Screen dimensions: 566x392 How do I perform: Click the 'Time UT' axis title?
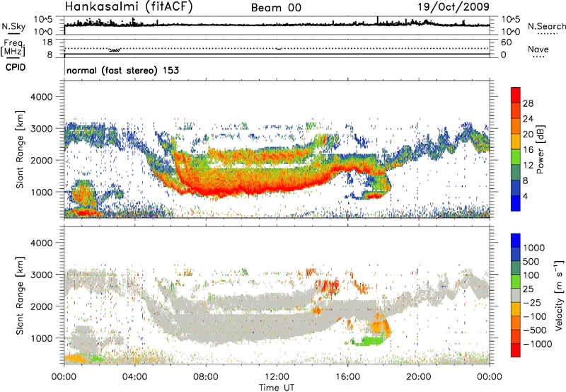[277, 388]
